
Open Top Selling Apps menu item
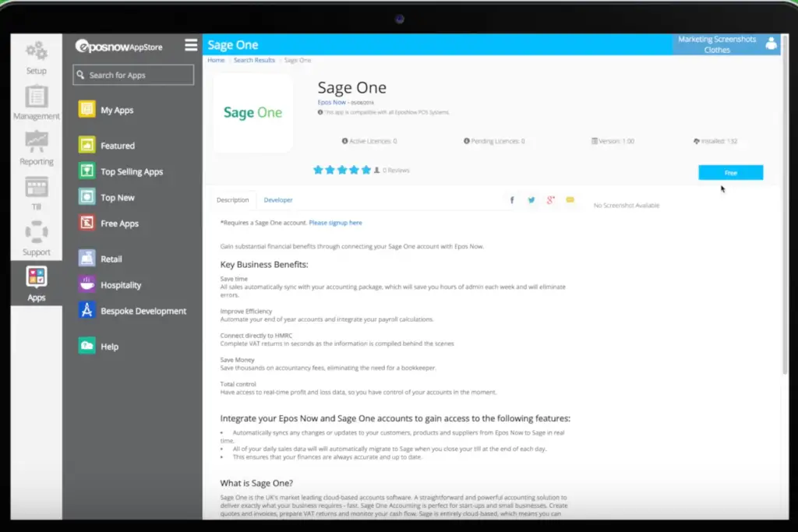click(x=132, y=171)
